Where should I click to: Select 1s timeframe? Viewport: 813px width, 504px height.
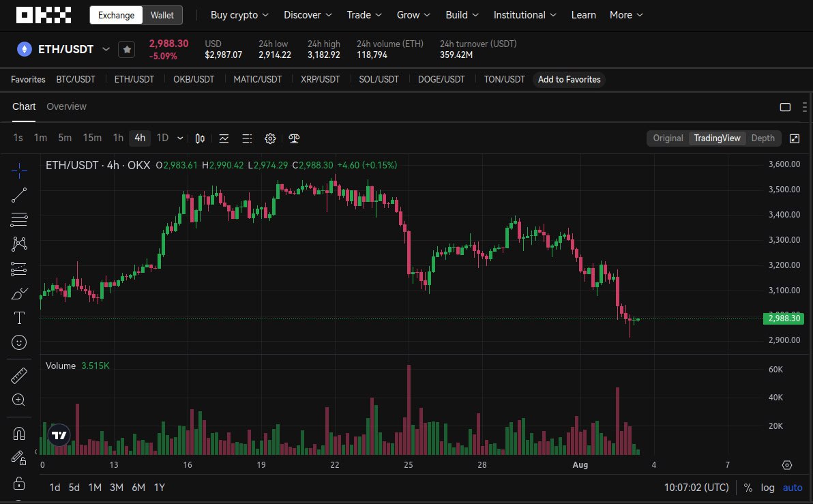(18, 138)
